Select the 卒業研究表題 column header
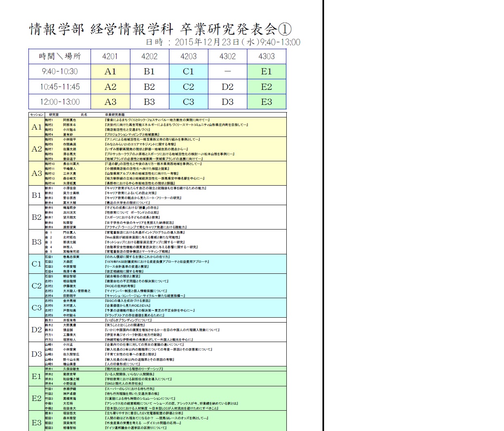The height and width of the screenshot is (431, 504). point(115,115)
